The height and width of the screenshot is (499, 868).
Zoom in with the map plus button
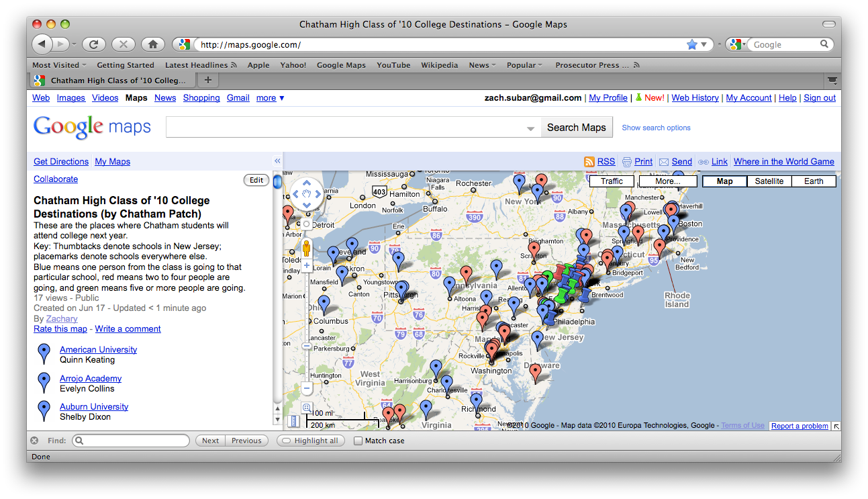click(x=307, y=266)
